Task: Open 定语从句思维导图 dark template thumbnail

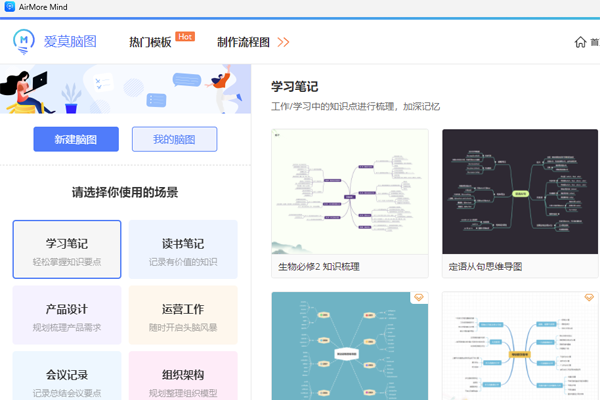Action: click(x=520, y=191)
